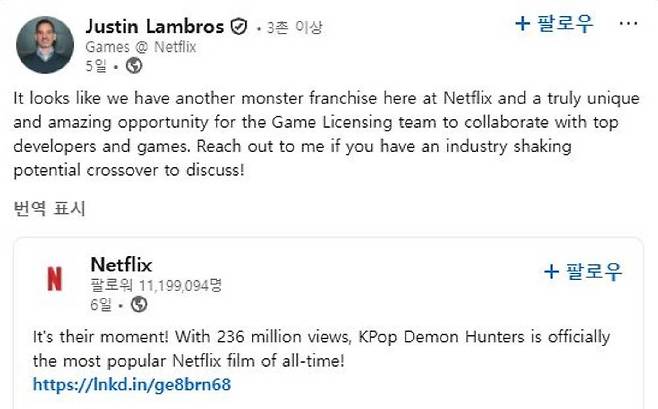Click the shared post text about KPop Demon Hunters

pos(320,348)
